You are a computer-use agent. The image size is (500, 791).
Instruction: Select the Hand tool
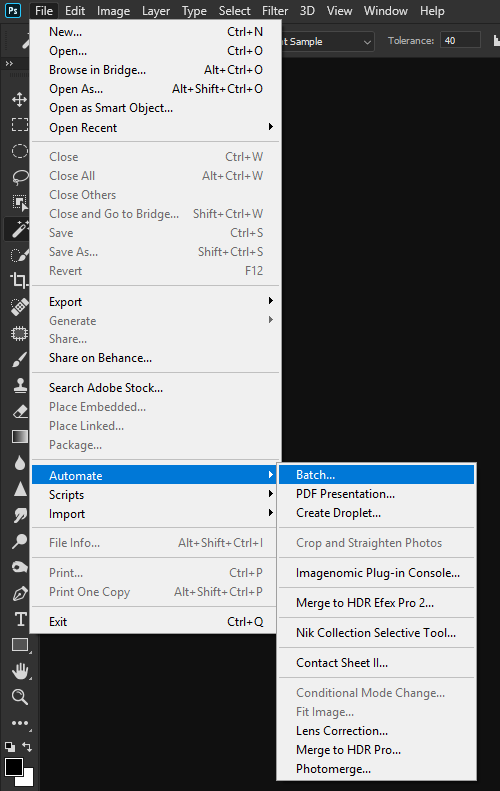click(x=20, y=671)
